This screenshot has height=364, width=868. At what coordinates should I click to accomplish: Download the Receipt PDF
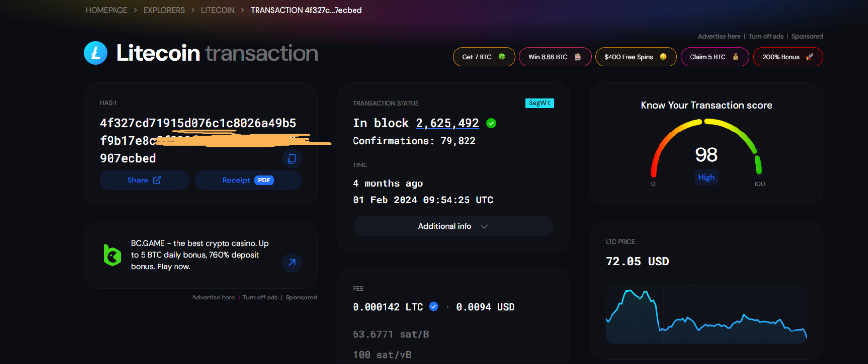pyautogui.click(x=248, y=180)
